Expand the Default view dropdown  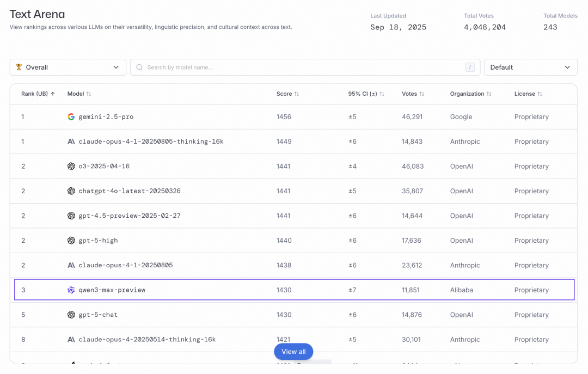click(530, 68)
